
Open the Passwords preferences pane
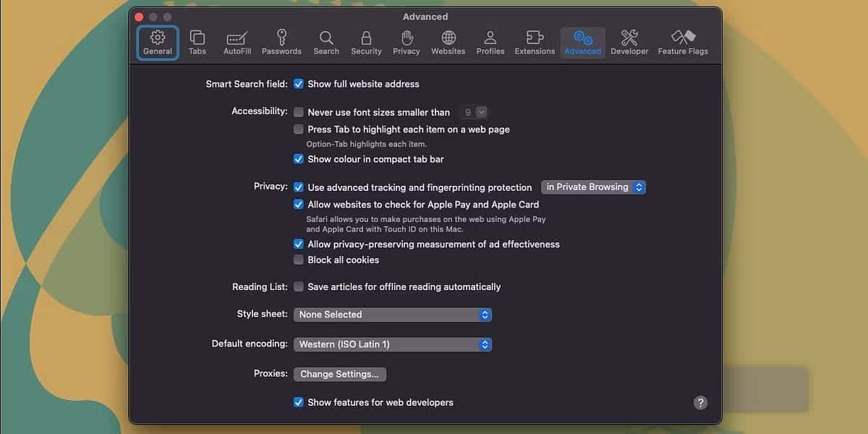[281, 41]
